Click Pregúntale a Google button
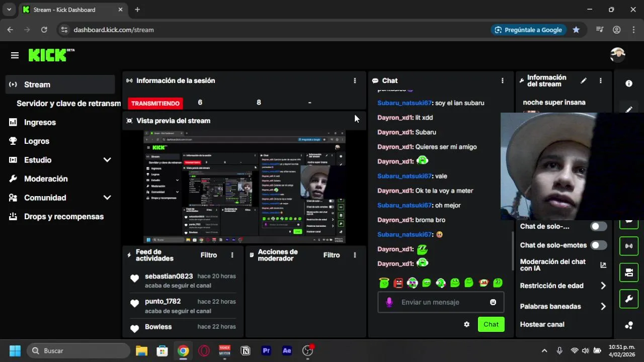 [x=529, y=30]
